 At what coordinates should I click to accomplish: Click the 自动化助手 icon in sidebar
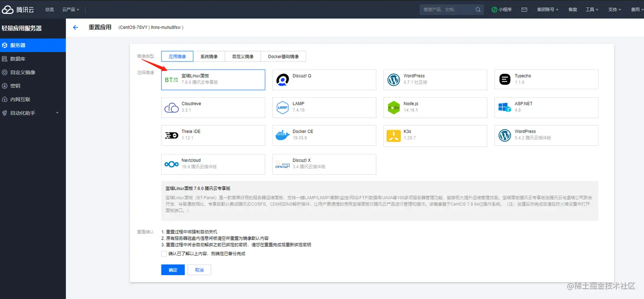pos(5,113)
